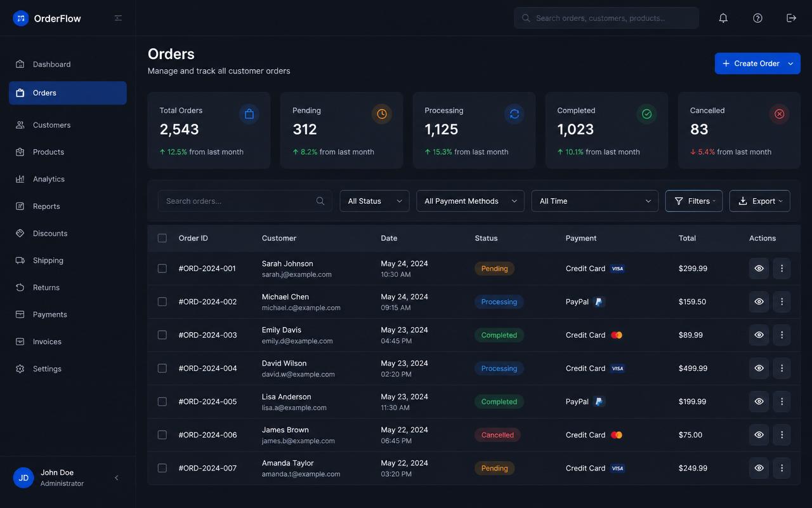The height and width of the screenshot is (508, 812).
Task: Click the Export button
Action: (759, 201)
